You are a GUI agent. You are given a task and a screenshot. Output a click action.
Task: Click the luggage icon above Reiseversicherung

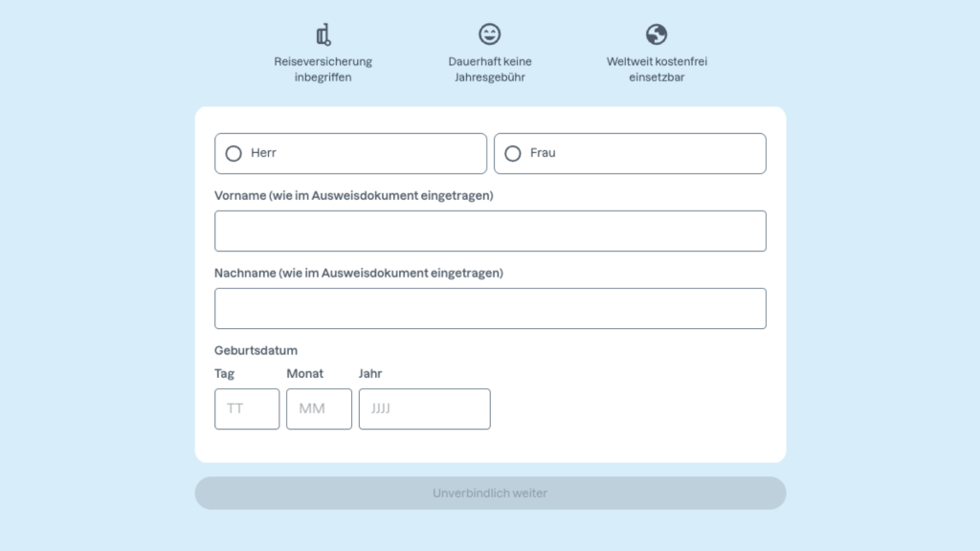pos(323,33)
